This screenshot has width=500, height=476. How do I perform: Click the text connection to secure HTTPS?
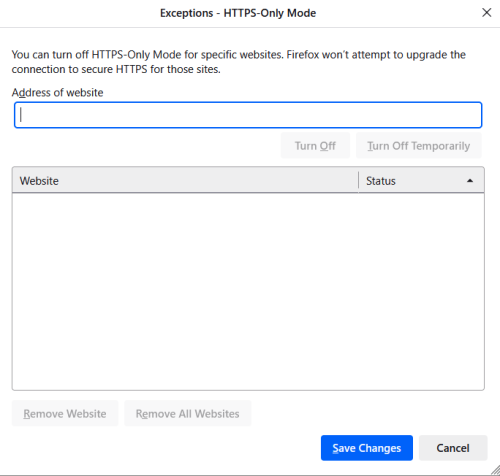coord(79,69)
